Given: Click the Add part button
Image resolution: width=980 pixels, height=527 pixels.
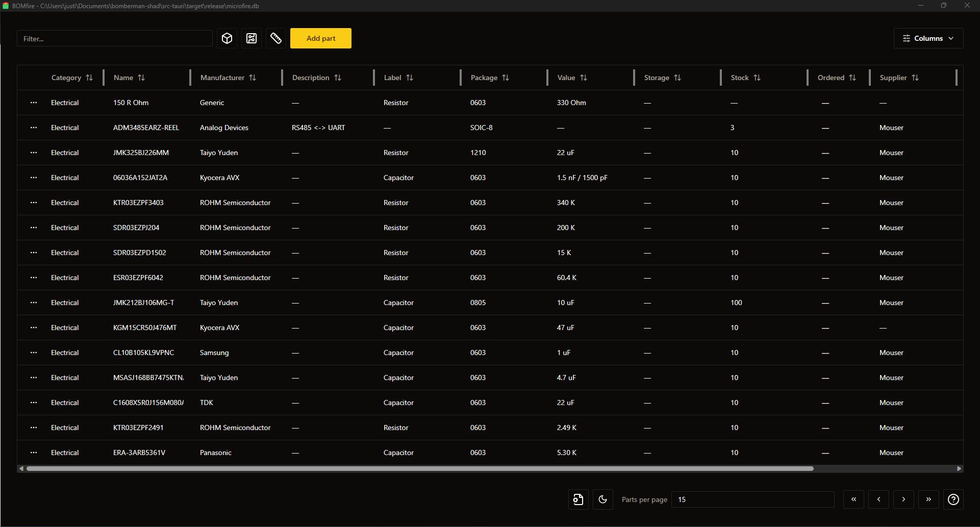Looking at the screenshot, I should click(x=320, y=38).
